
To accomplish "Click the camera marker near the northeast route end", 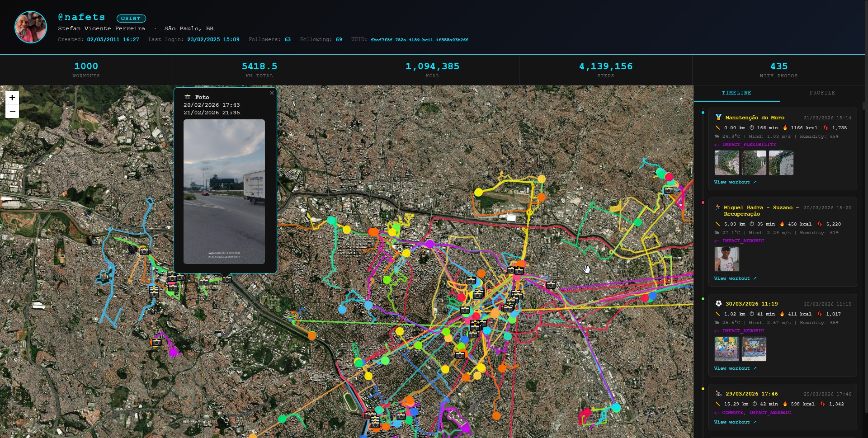I will coord(669,191).
